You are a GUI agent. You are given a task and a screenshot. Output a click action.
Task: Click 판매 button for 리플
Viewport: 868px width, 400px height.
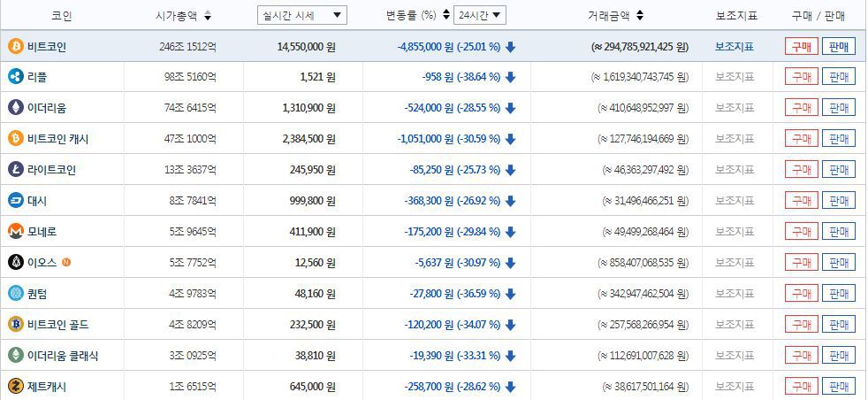839,77
